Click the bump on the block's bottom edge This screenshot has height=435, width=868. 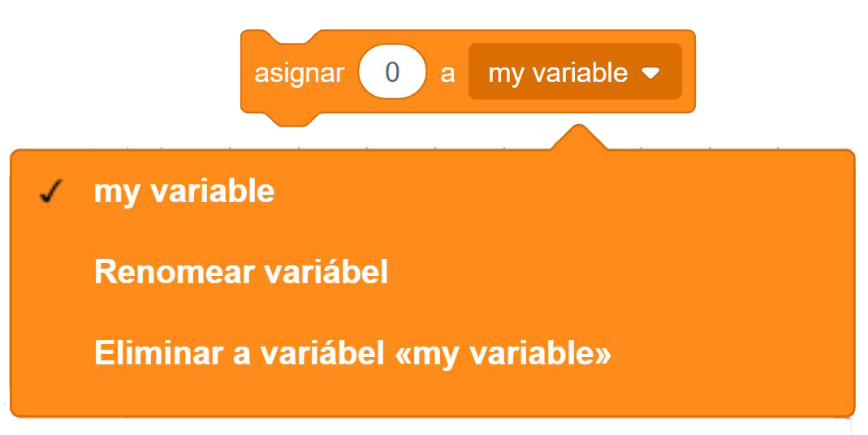click(290, 118)
